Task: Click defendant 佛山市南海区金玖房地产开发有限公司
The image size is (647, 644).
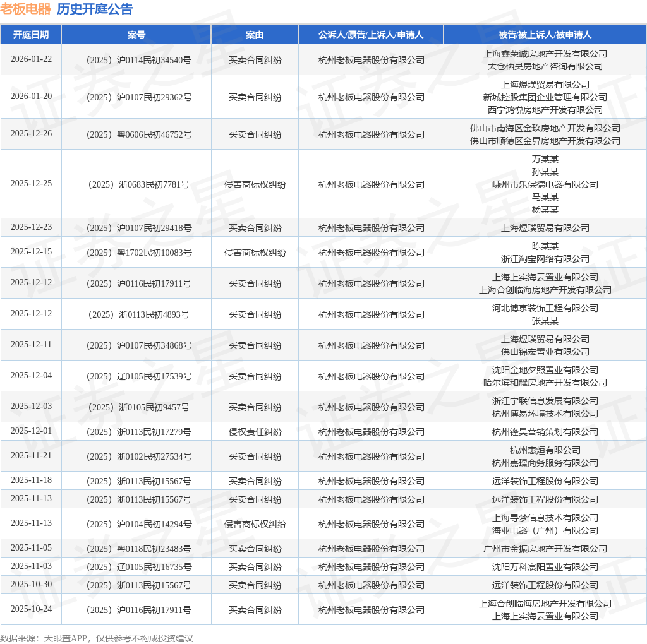Action: click(545, 128)
